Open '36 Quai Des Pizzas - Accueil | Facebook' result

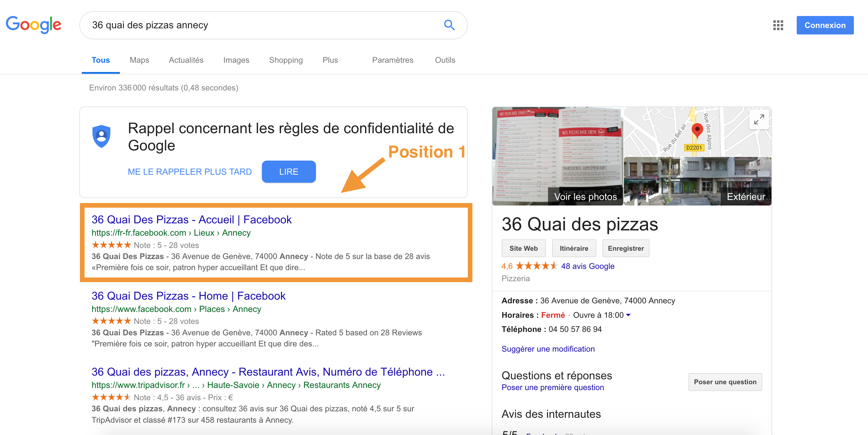(191, 220)
